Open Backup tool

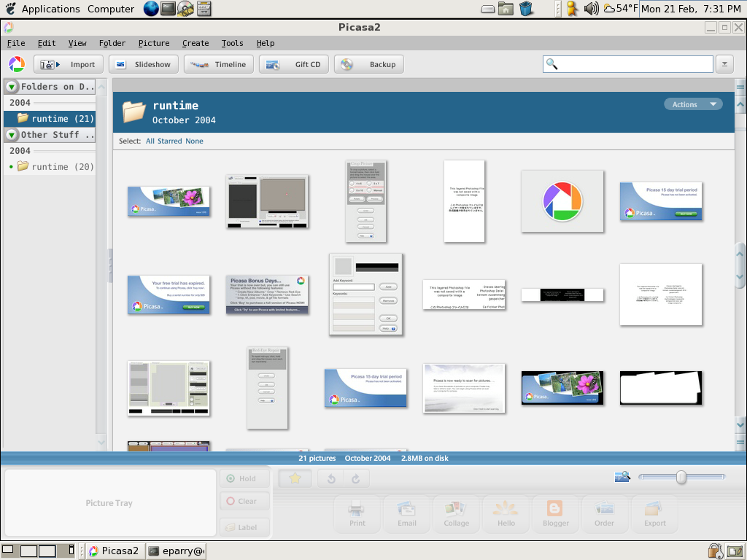[369, 64]
